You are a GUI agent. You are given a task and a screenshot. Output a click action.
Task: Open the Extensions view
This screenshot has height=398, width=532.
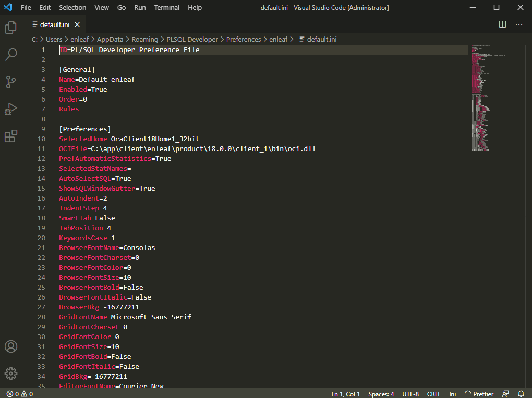pyautogui.click(x=11, y=136)
